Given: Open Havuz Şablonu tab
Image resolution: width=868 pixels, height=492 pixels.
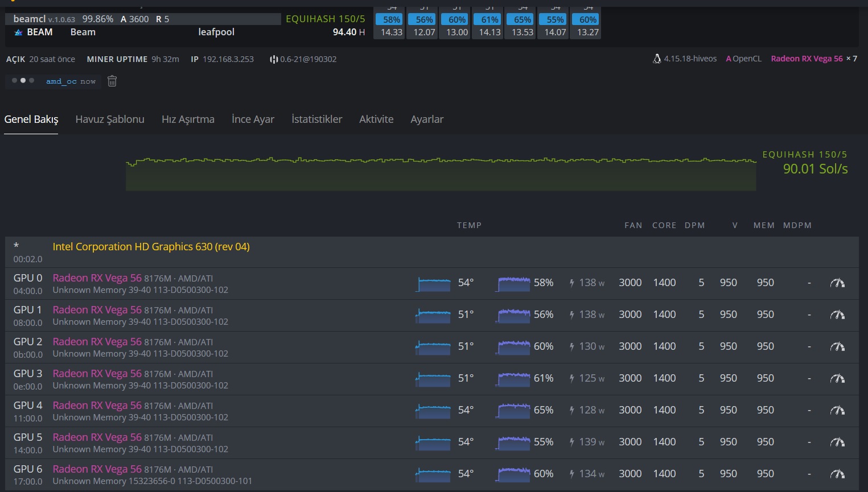Looking at the screenshot, I should pyautogui.click(x=110, y=119).
